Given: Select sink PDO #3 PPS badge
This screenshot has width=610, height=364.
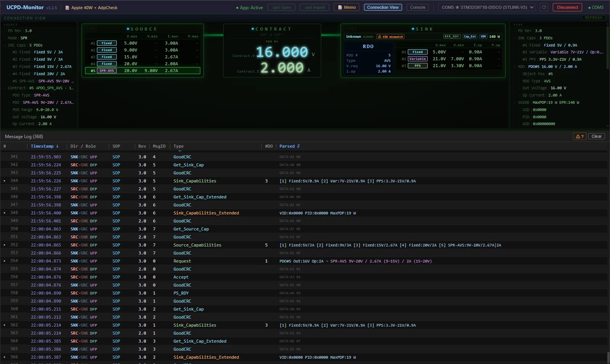Looking at the screenshot, I should (x=418, y=66).
